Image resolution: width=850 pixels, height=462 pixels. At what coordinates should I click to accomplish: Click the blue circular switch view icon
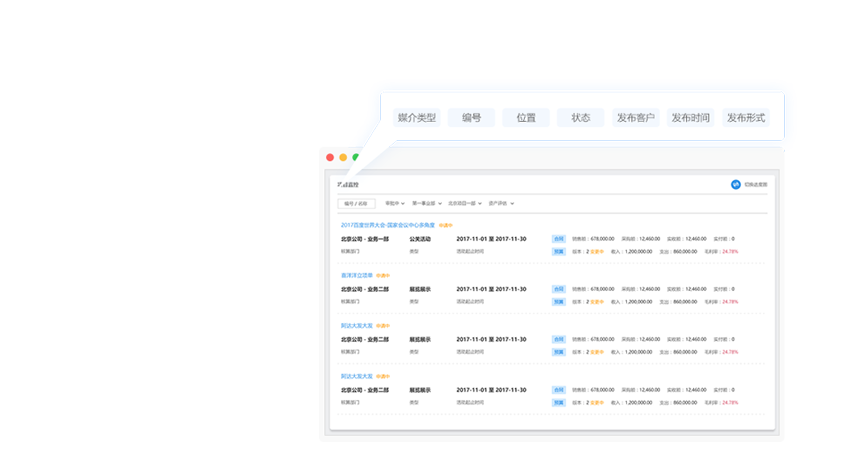click(735, 184)
